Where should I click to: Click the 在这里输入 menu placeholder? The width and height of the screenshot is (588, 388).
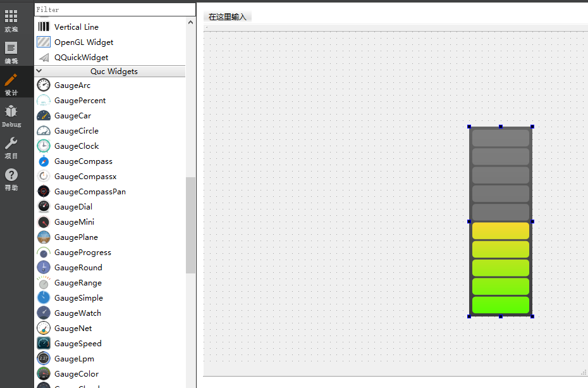pos(227,17)
